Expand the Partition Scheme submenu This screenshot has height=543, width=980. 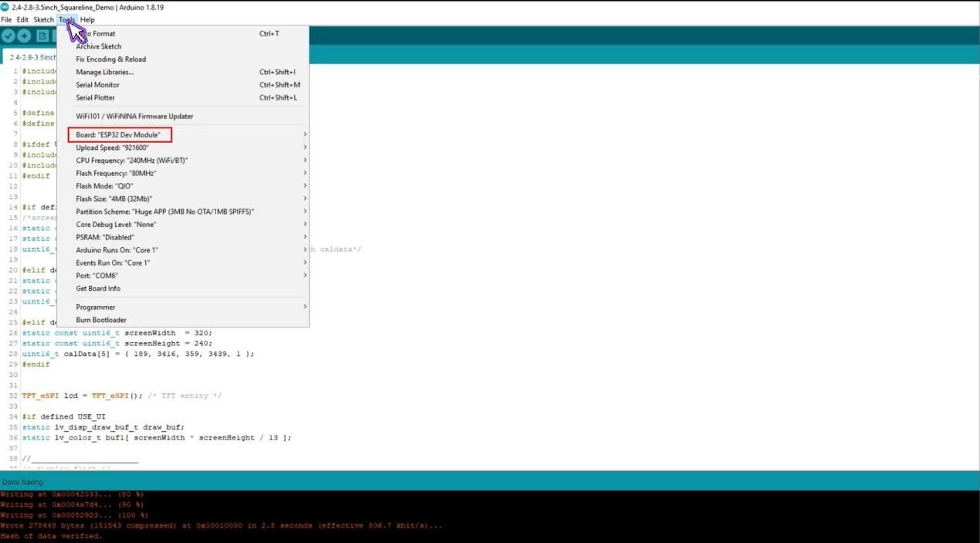point(164,211)
